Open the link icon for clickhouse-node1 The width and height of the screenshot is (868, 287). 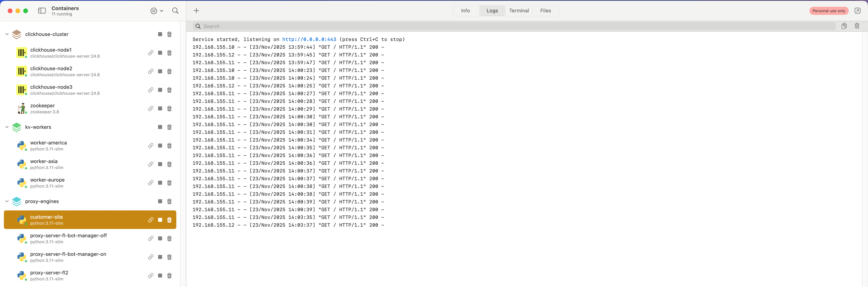click(151, 53)
